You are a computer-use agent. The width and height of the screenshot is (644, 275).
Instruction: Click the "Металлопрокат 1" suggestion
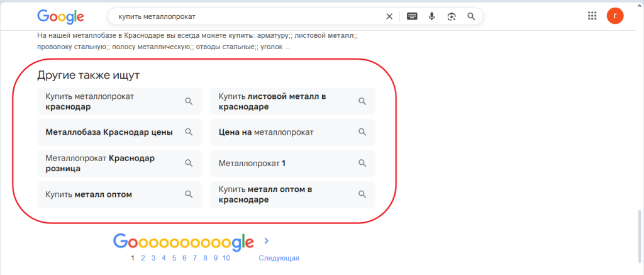coord(292,164)
